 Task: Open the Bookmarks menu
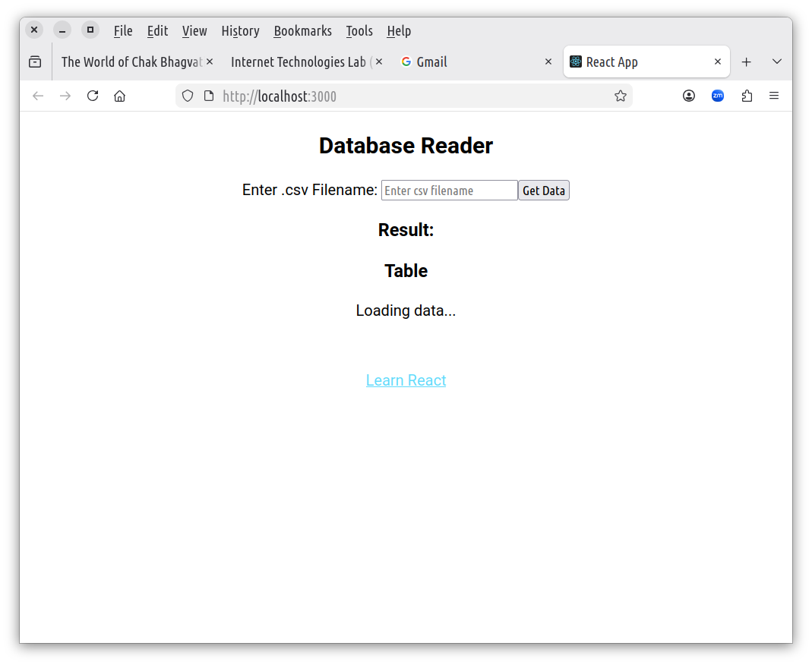302,31
